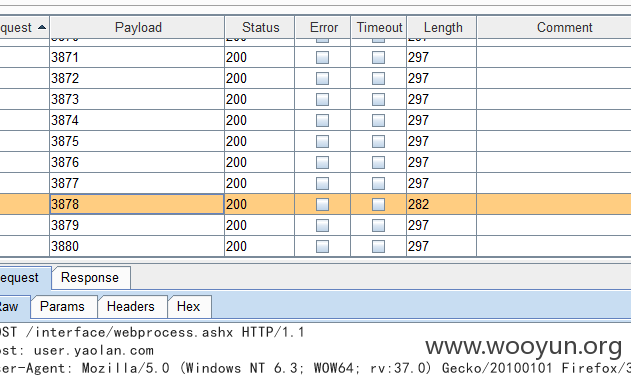Viewport: 631px width, 375px height.
Task: Toggle Error checkbox for payload 3872
Action: [x=322, y=78]
